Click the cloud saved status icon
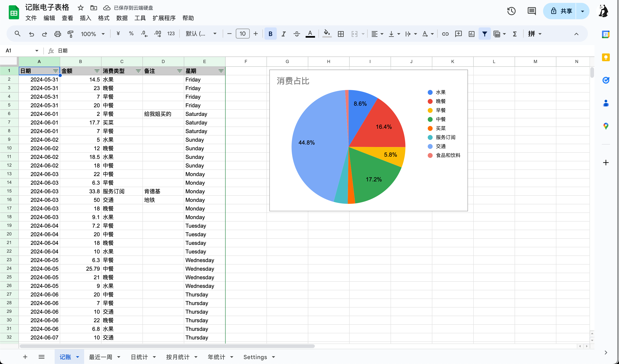The width and height of the screenshot is (619, 364). click(107, 8)
